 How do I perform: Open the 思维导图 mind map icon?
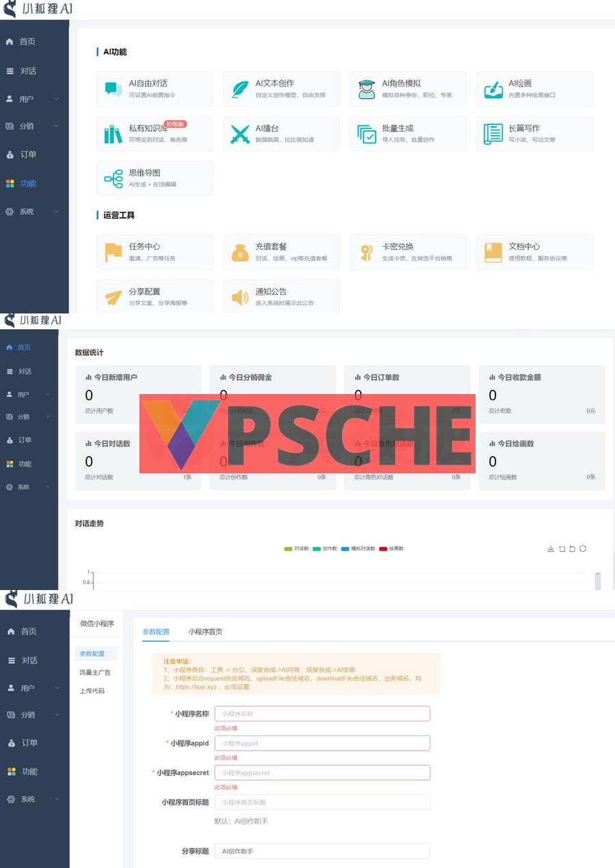113,179
